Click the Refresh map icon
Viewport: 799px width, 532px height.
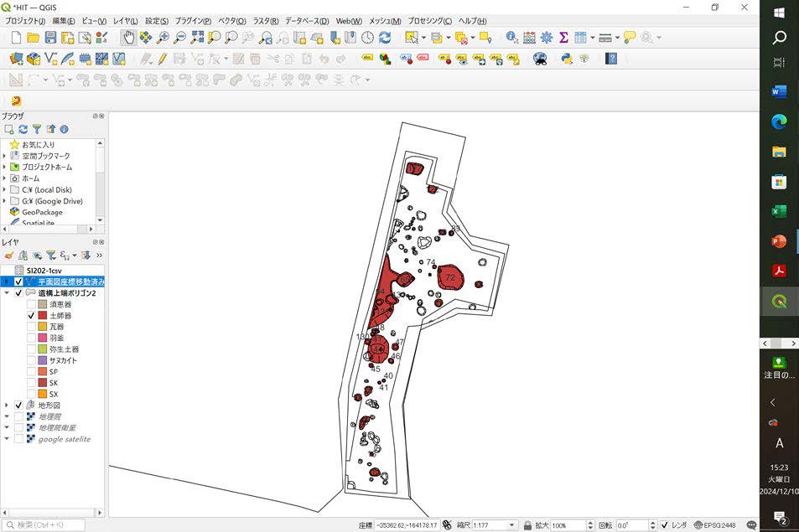(x=385, y=38)
